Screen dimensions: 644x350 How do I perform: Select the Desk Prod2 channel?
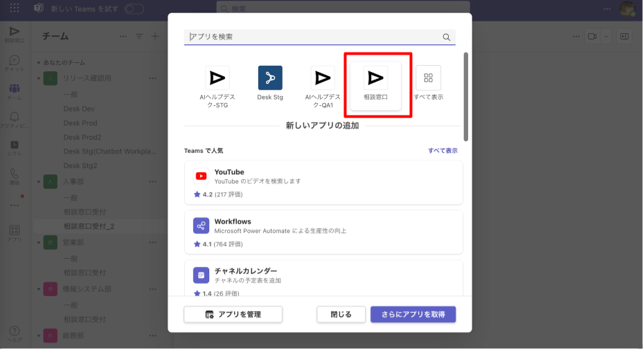click(82, 138)
